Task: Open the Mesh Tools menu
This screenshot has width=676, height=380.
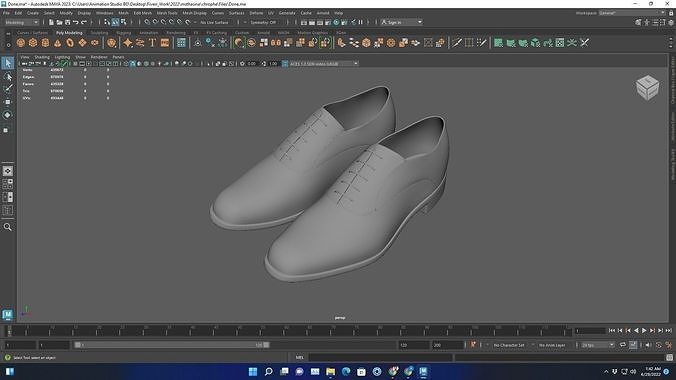Action: click(x=167, y=13)
